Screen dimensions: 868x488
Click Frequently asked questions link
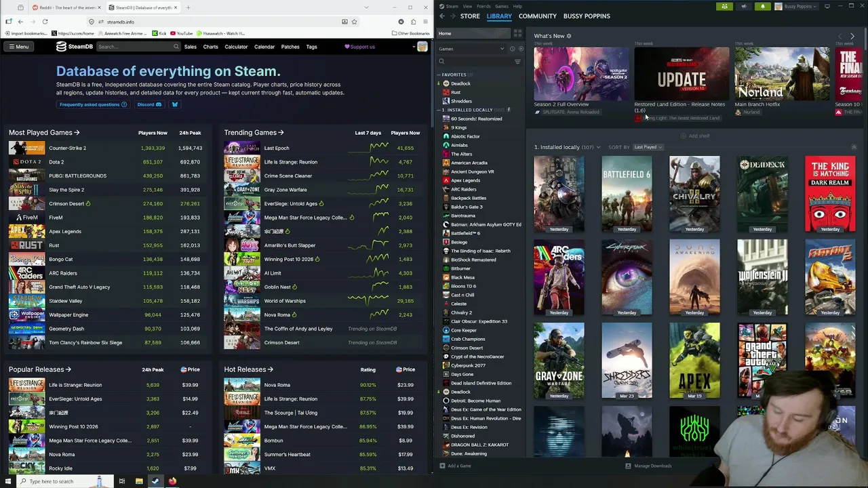93,104
